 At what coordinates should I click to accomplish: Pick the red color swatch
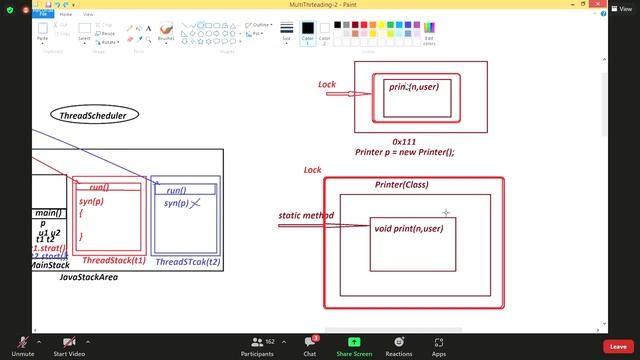coord(364,25)
